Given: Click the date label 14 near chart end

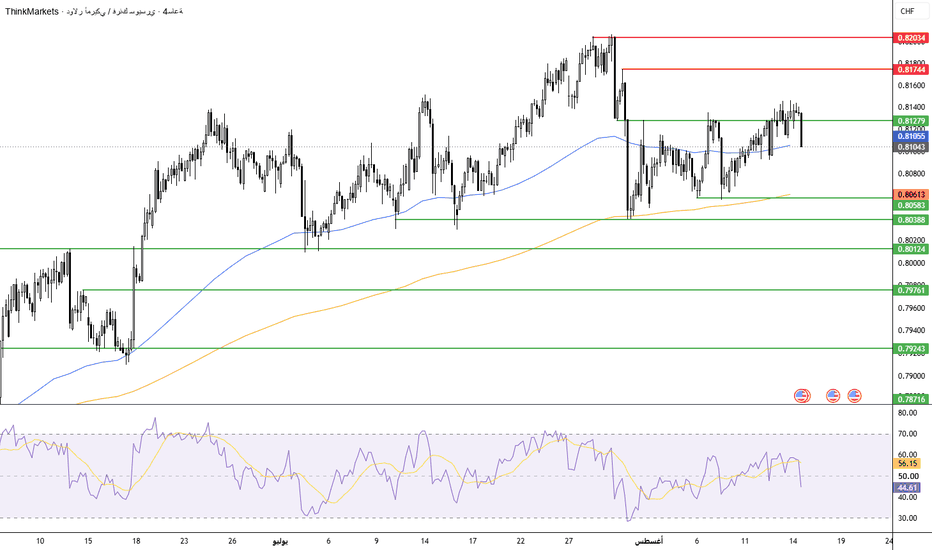Looking at the screenshot, I should tap(793, 541).
